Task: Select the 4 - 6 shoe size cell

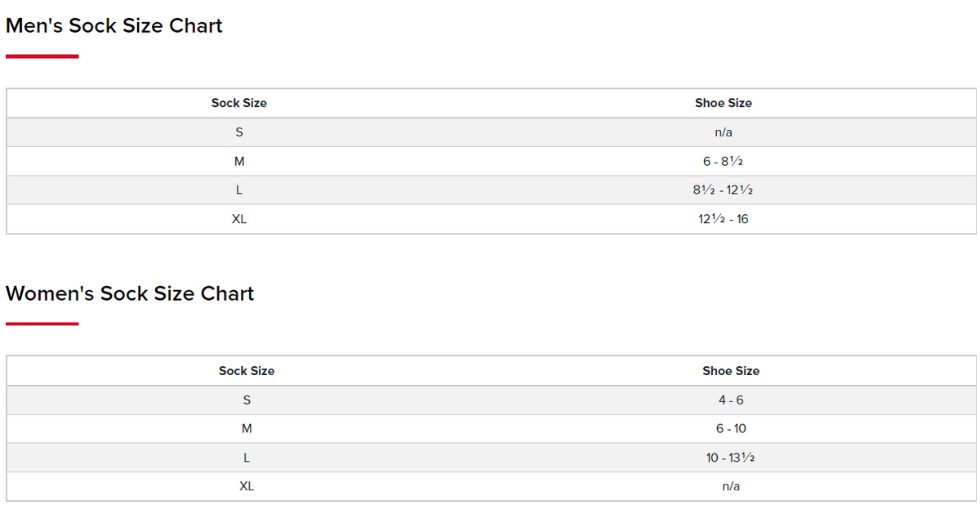Action: pyautogui.click(x=731, y=400)
